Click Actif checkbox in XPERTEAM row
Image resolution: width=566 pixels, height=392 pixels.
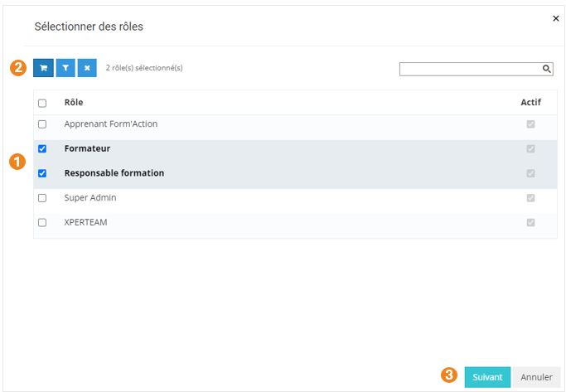[530, 222]
